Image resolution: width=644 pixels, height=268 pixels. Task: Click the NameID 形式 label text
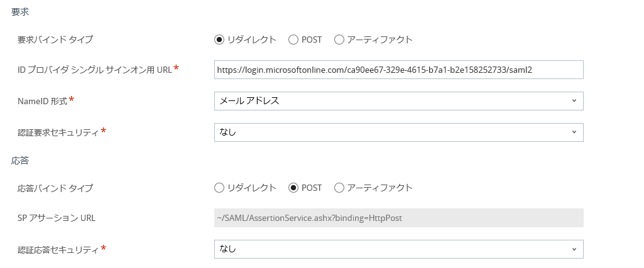41,100
